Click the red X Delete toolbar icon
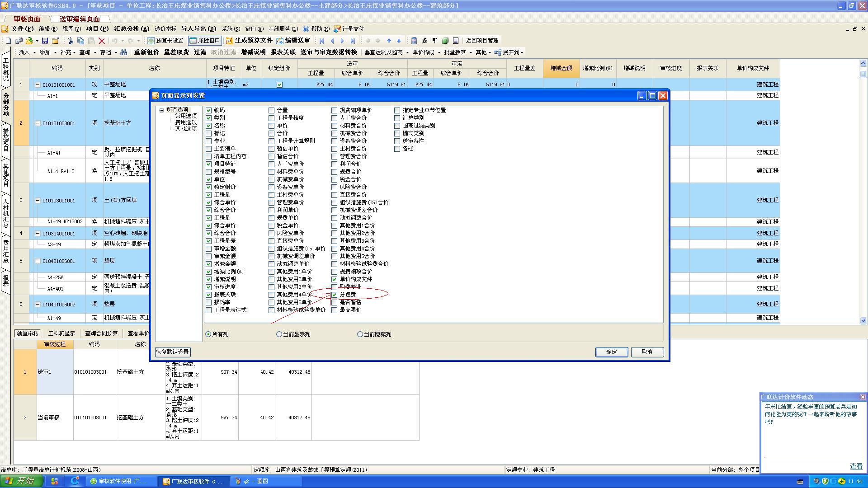 (x=102, y=41)
